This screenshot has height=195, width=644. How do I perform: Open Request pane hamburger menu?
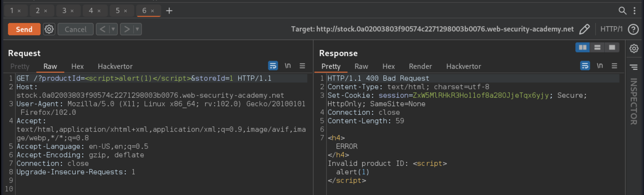302,66
